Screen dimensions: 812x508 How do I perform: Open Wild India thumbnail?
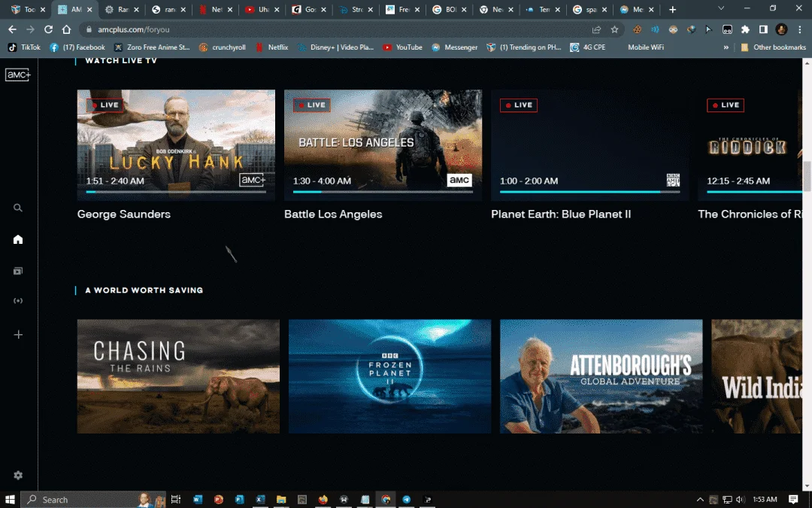(x=756, y=376)
